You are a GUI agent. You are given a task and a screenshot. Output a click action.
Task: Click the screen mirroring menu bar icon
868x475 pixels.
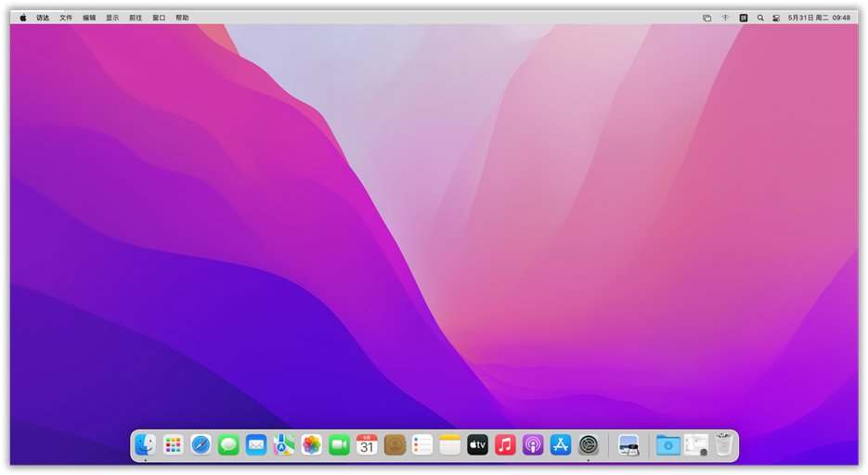(706, 18)
